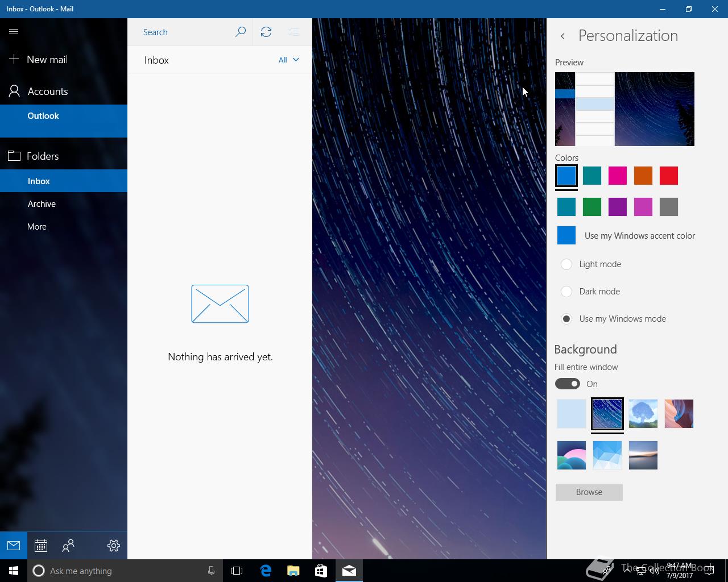Show More folders
728x582 pixels.
pyautogui.click(x=64, y=226)
